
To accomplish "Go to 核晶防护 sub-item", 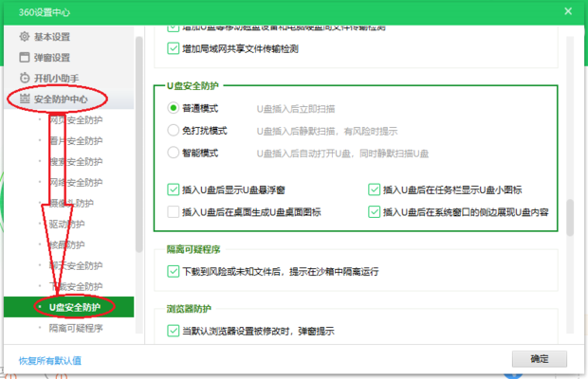I will point(66,244).
